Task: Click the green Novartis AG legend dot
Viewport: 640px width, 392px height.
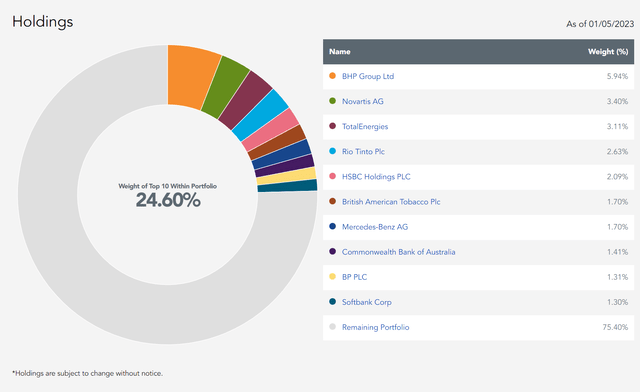Action: (x=332, y=101)
